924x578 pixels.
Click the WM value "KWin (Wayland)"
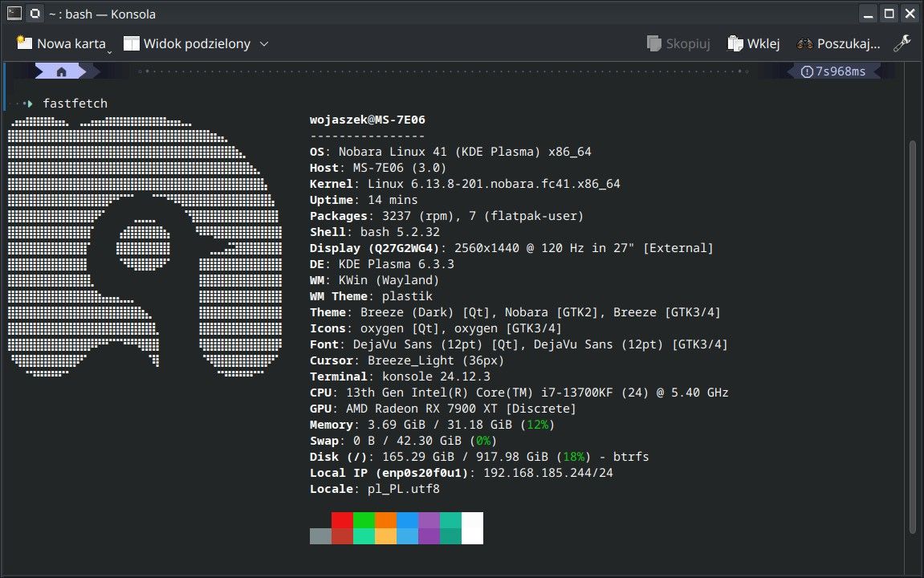[x=389, y=280]
